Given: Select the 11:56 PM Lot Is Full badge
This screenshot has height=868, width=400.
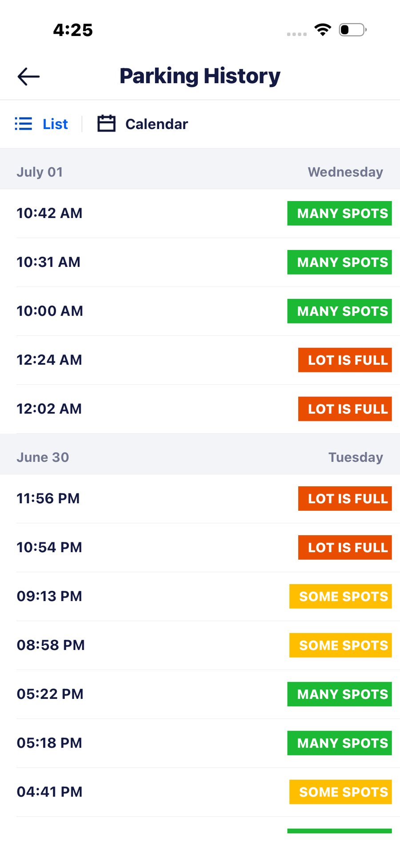Looking at the screenshot, I should click(x=345, y=498).
